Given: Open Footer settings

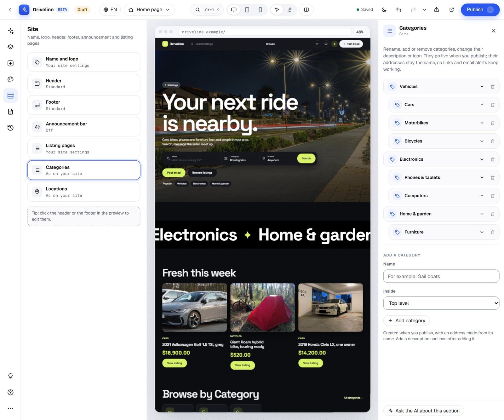Looking at the screenshot, I should coord(84,105).
